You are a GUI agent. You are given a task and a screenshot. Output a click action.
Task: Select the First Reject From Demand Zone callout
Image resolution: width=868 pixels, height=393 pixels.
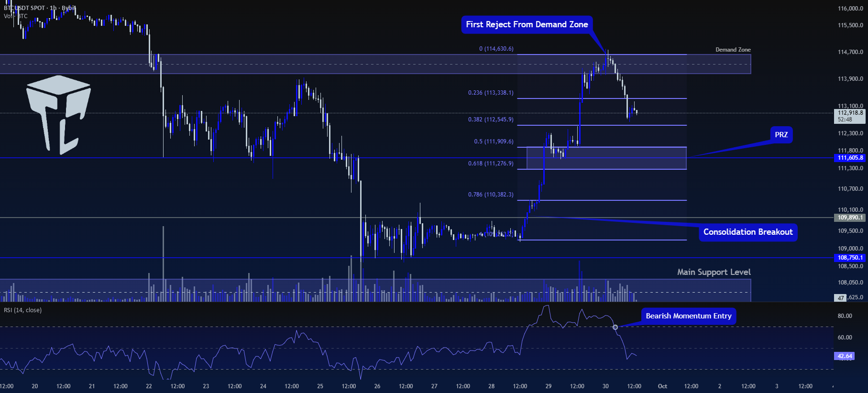[x=527, y=24]
